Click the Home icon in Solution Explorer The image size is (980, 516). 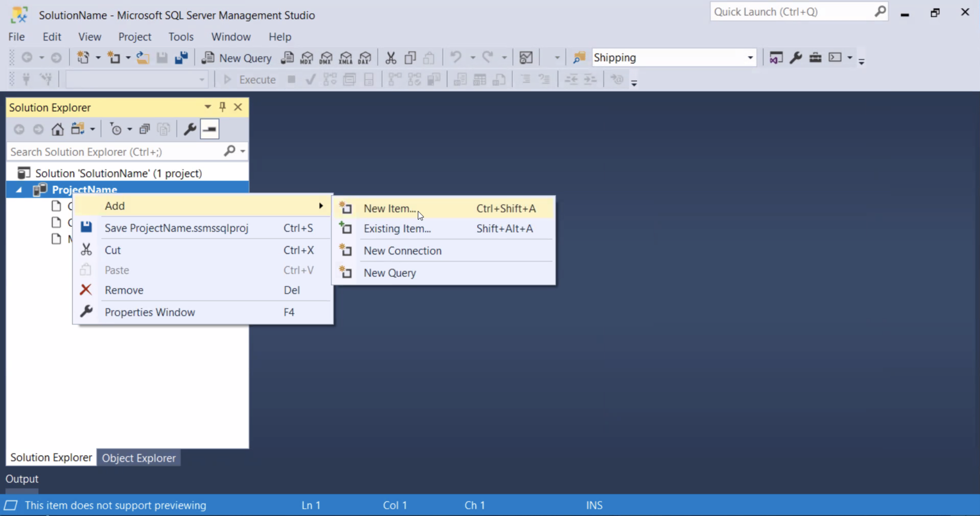click(57, 129)
